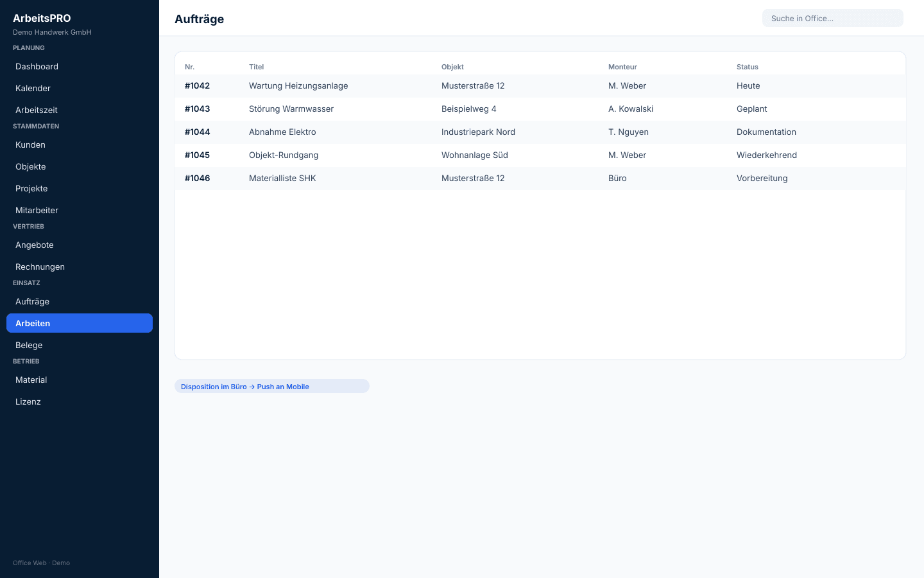Select order number #1045
Viewport: 924px width, 578px height.
[x=197, y=155]
